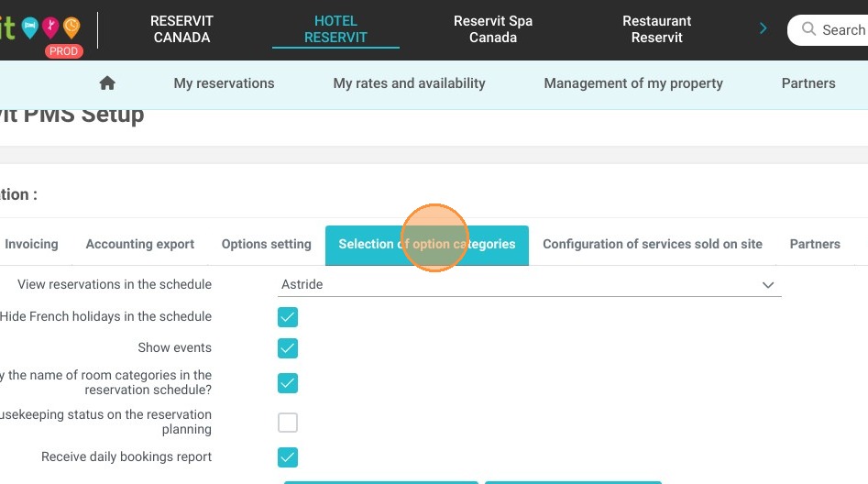Image resolution: width=868 pixels, height=484 pixels.
Task: Uncheck Receive daily bookings report
Action: coord(288,457)
